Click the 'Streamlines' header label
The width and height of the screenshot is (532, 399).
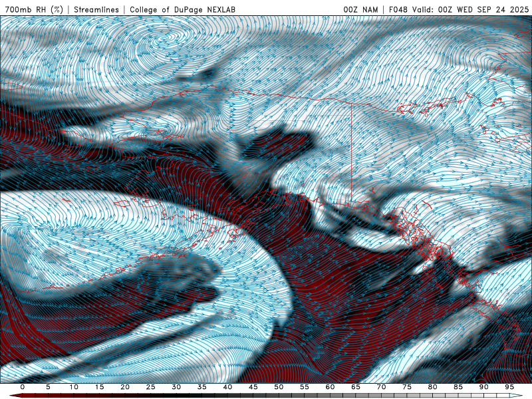pos(96,9)
